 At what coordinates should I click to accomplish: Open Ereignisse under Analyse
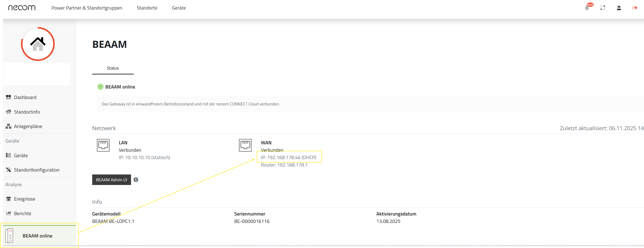[x=24, y=199]
